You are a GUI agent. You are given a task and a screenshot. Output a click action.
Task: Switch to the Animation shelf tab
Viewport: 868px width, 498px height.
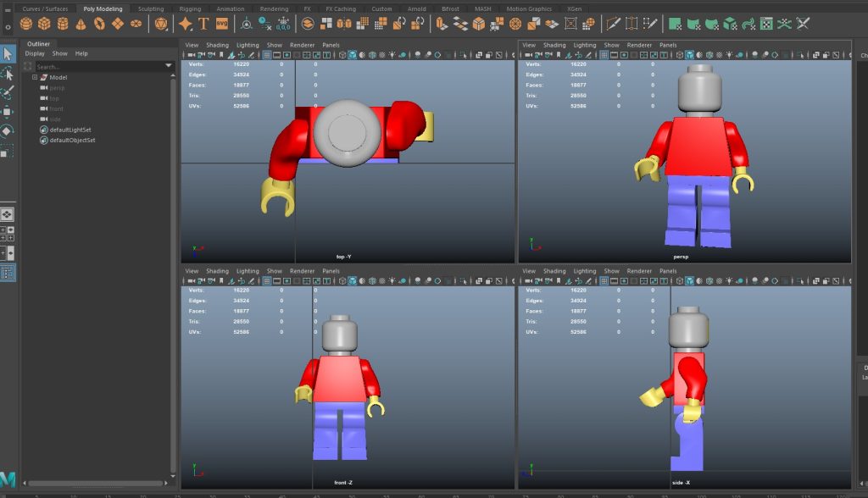(x=231, y=8)
